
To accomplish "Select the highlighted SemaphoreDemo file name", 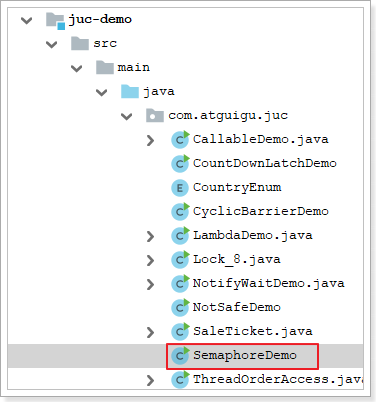I will pyautogui.click(x=245, y=356).
